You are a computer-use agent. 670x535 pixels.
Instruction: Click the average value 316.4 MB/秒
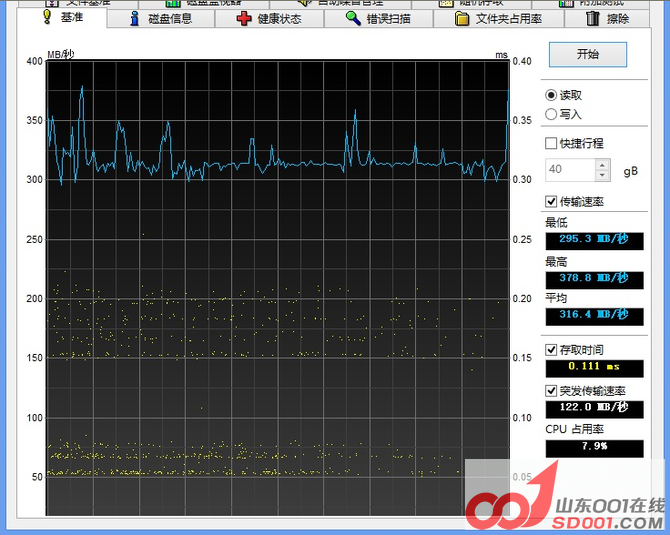coord(594,316)
